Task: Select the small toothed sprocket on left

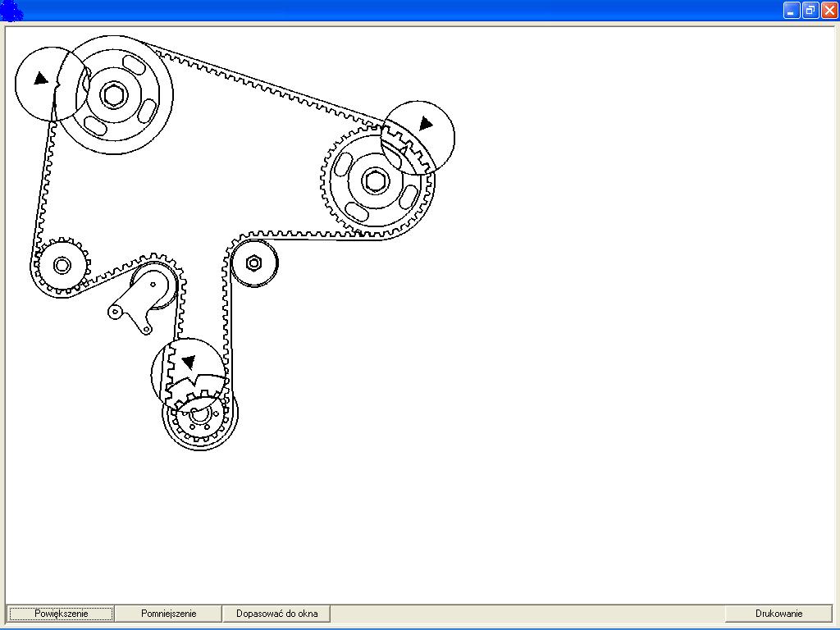Action: [61, 265]
